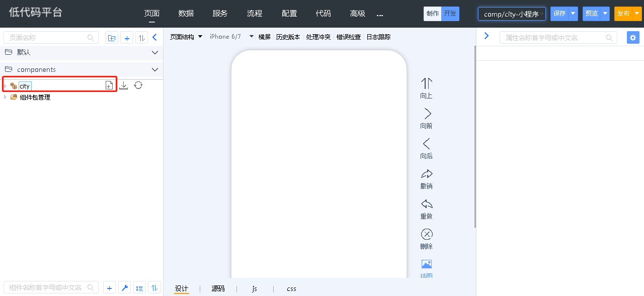644x296 pixels.
Task: Click the 删除 delete icon
Action: pyautogui.click(x=426, y=234)
